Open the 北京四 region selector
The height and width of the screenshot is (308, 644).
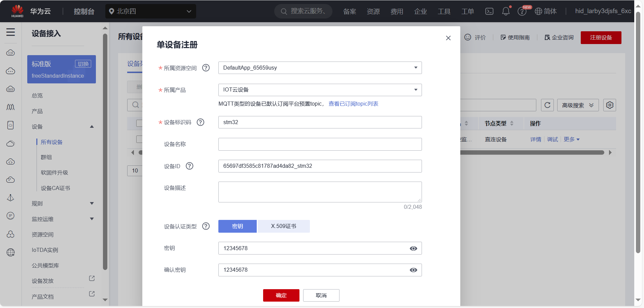point(151,11)
